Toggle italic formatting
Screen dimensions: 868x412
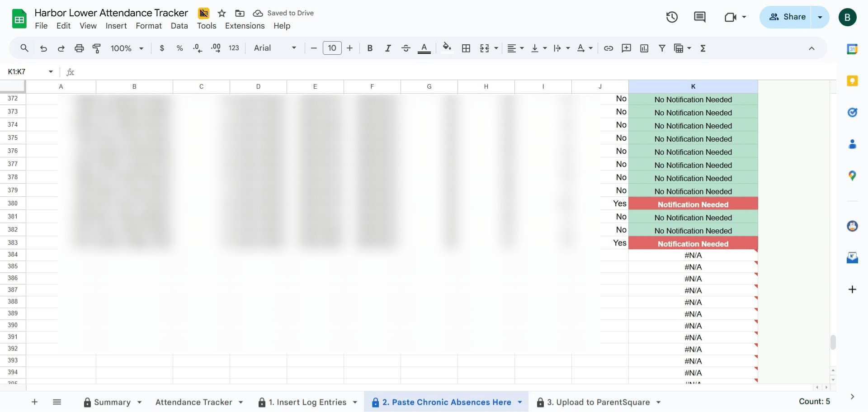tap(388, 48)
